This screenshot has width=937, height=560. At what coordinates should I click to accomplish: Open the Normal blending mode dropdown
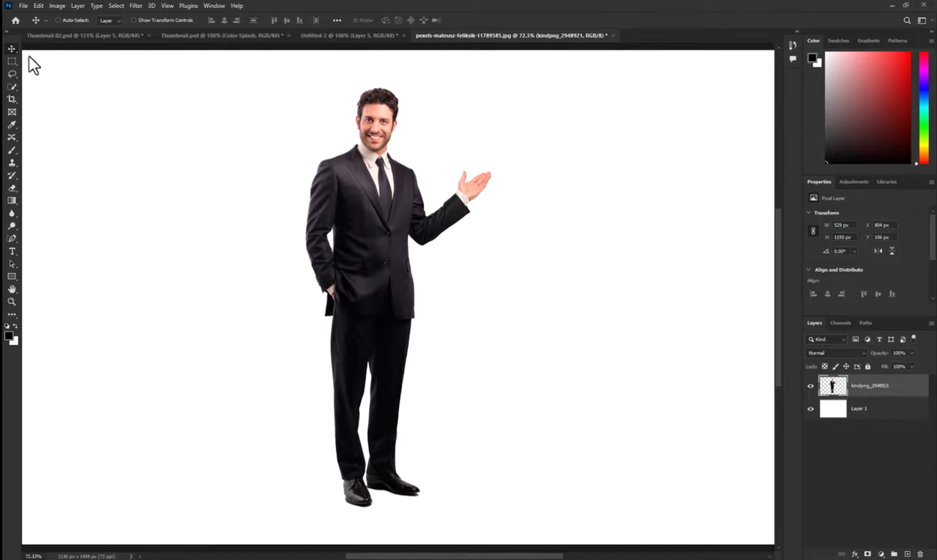tap(837, 353)
